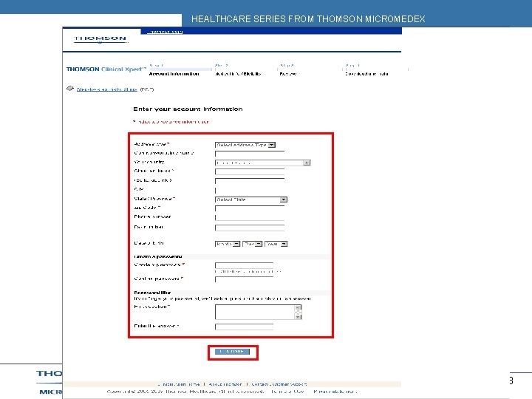Click the link in the dark blue header bar
The image size is (532, 399).
[166, 32]
